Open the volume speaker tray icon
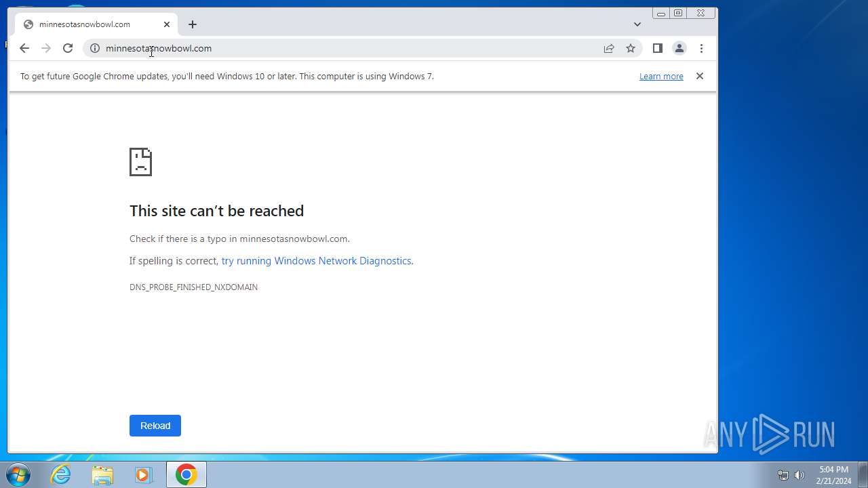 tap(800, 475)
